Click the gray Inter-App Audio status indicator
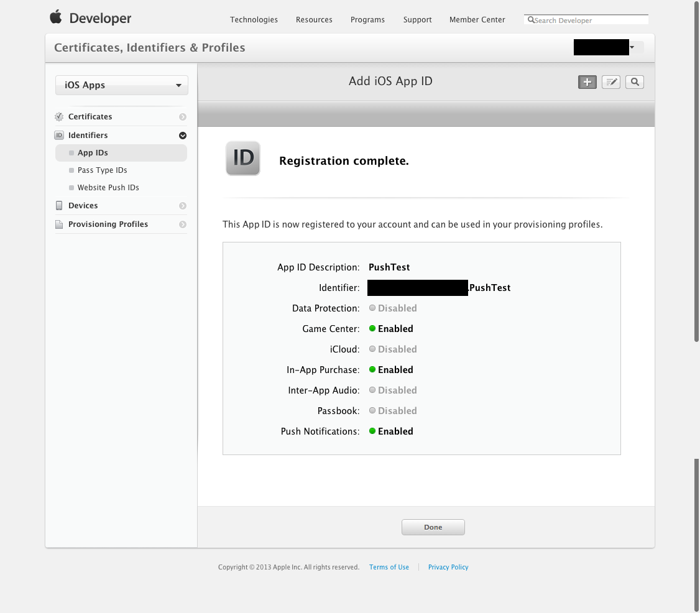 372,390
